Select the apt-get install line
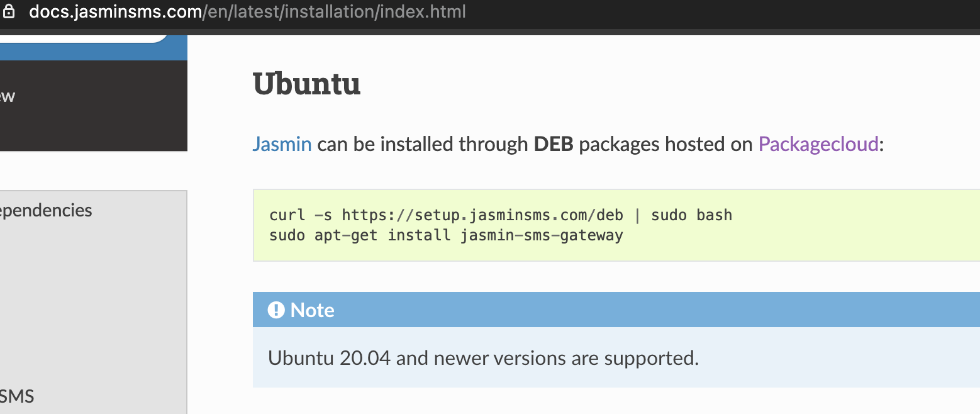 [446, 235]
